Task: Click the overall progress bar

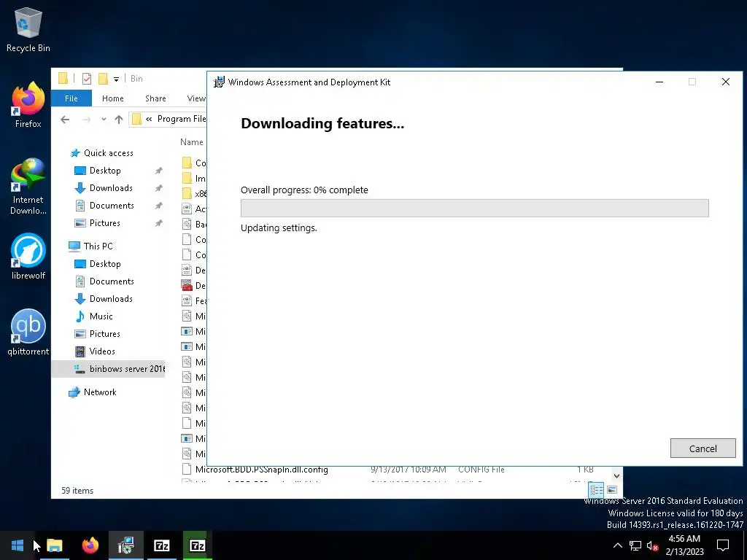Action: [x=474, y=208]
